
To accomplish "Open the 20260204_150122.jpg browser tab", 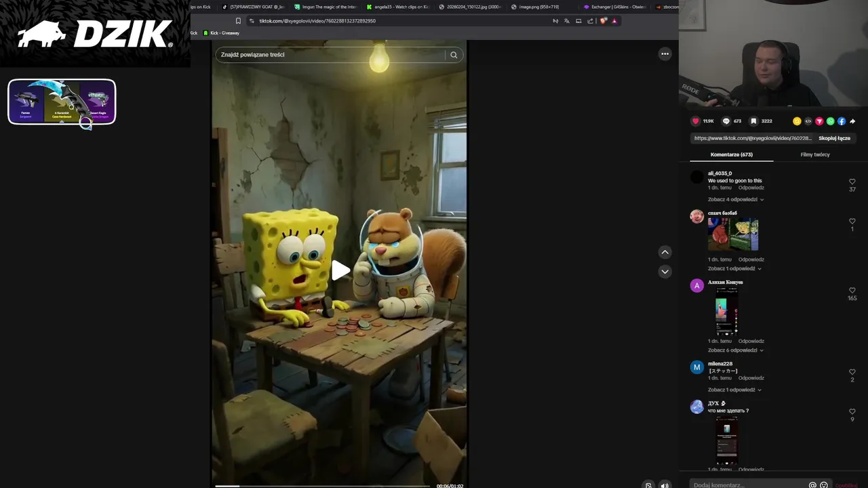I will coord(470,7).
